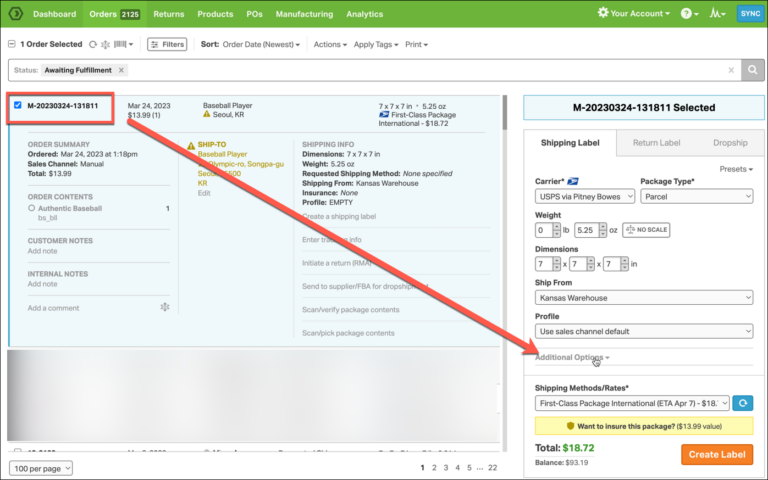Image resolution: width=768 pixels, height=480 pixels.
Task: Click the NO SCALE indicator
Action: click(x=645, y=230)
